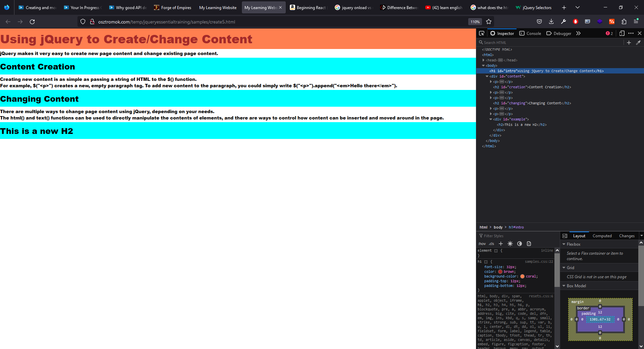Open the Downloads panel icon
The width and height of the screenshot is (644, 349).
click(551, 21)
